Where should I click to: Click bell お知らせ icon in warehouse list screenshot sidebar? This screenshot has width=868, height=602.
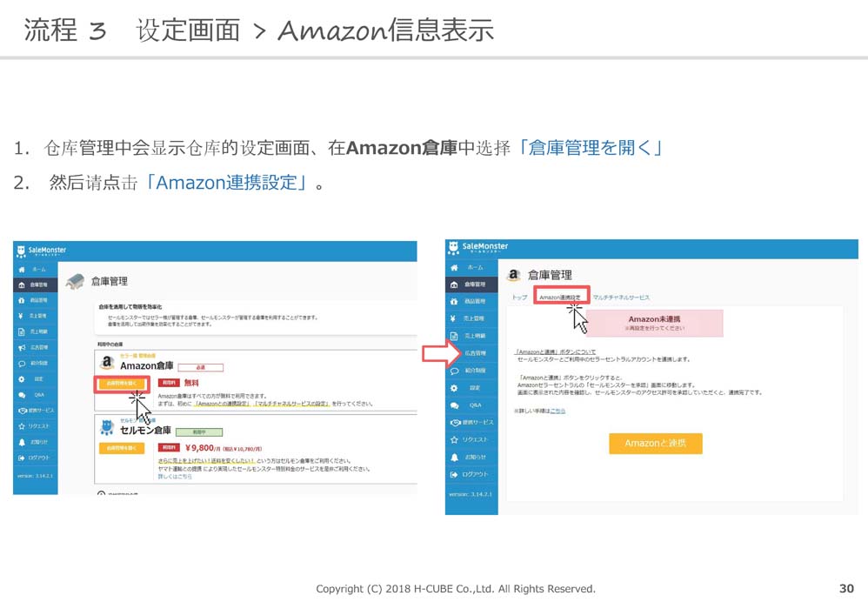tap(22, 442)
